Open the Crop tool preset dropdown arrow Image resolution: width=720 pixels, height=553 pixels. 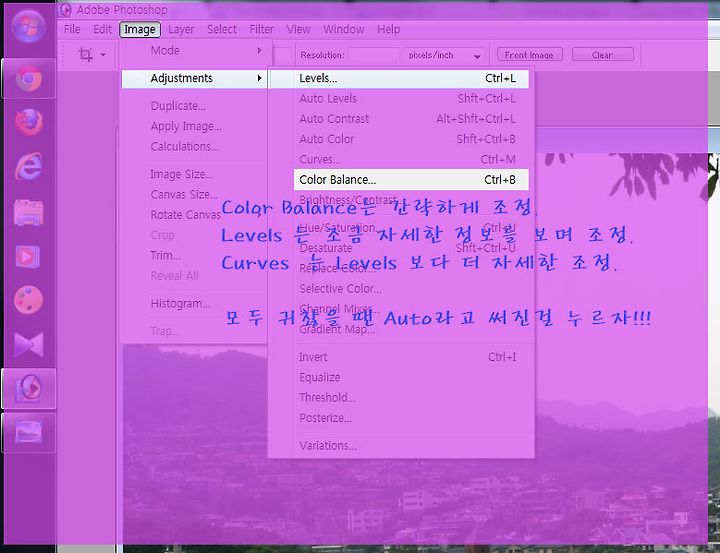(x=103, y=55)
